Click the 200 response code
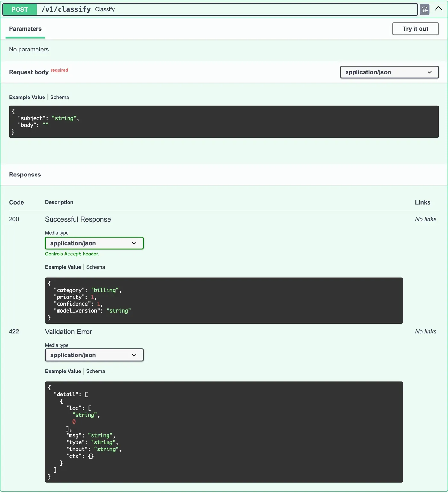 tap(14, 219)
